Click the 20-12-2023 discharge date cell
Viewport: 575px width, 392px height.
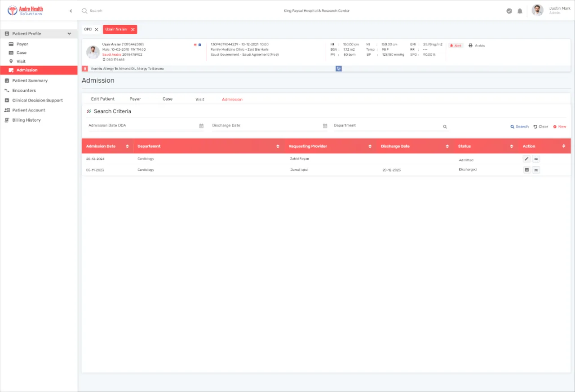click(392, 171)
